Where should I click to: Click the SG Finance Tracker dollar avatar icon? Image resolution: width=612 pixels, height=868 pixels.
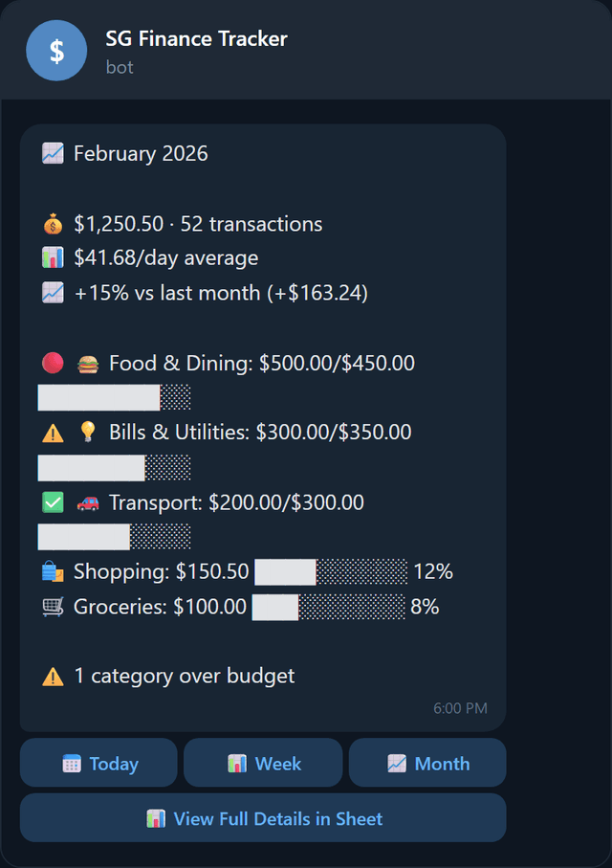[x=56, y=50]
